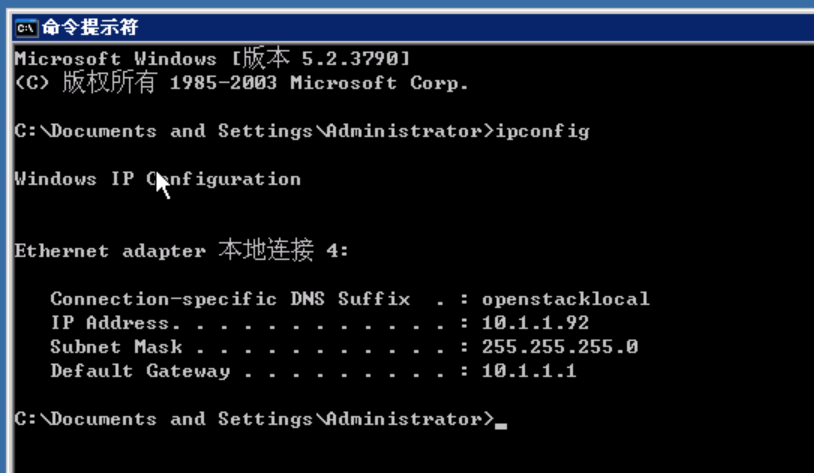Click the Ethernet adapter 本地连接 4 line
814x473 pixels.
(x=181, y=251)
